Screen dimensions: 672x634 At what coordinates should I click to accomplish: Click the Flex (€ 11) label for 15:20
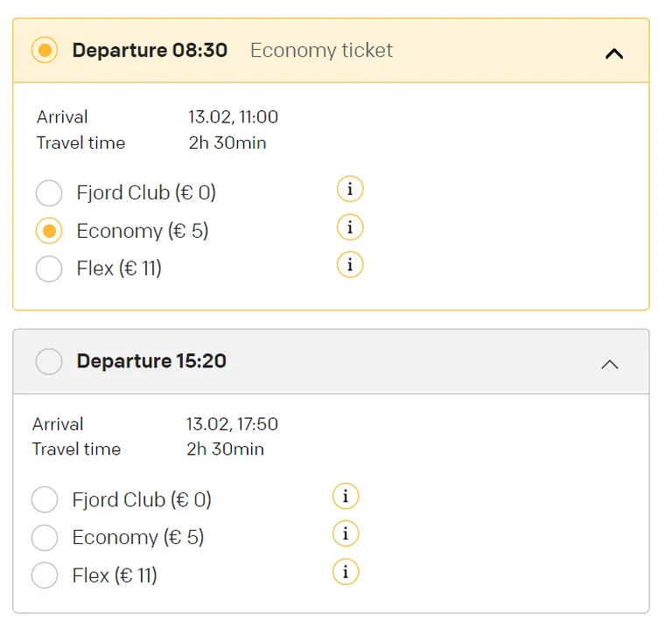tap(115, 575)
